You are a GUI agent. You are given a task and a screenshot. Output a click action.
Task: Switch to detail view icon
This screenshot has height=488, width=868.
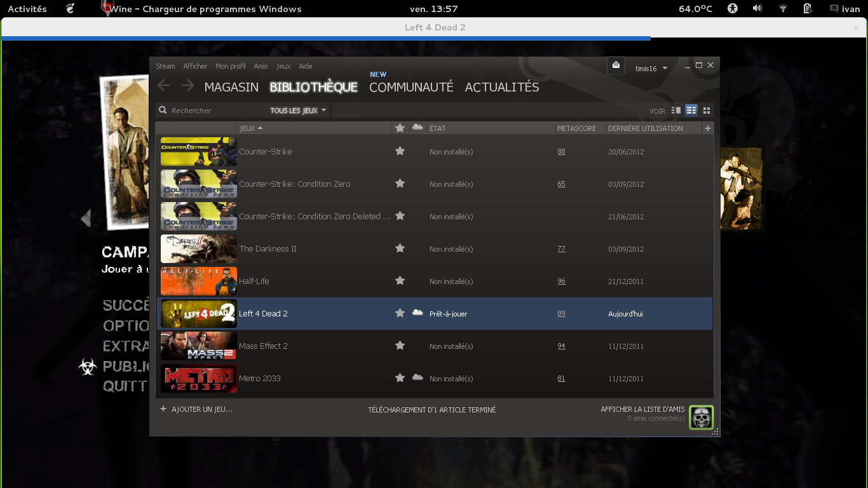676,111
